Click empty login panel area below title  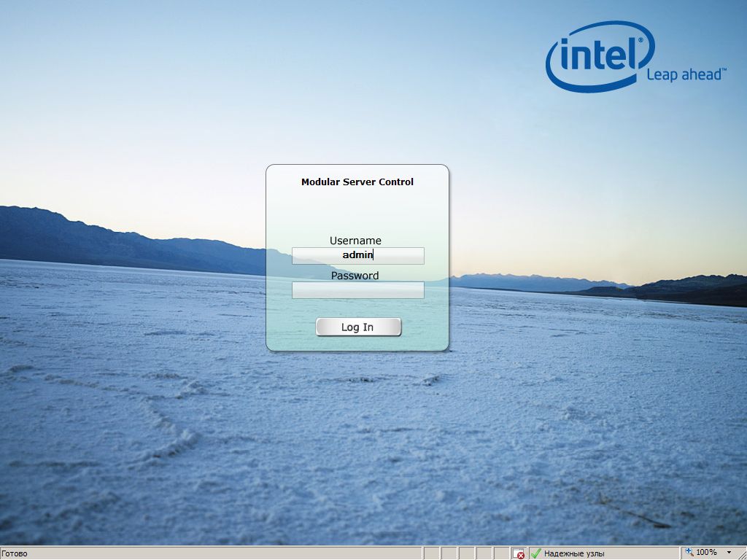coord(357,211)
